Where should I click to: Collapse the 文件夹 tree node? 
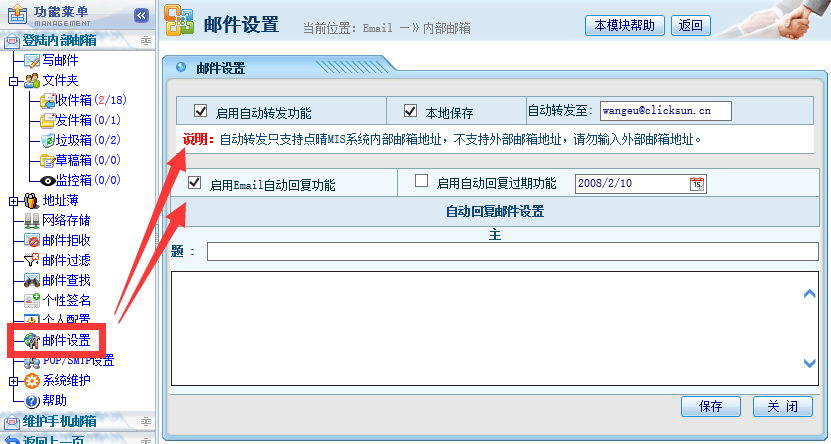click(x=13, y=82)
